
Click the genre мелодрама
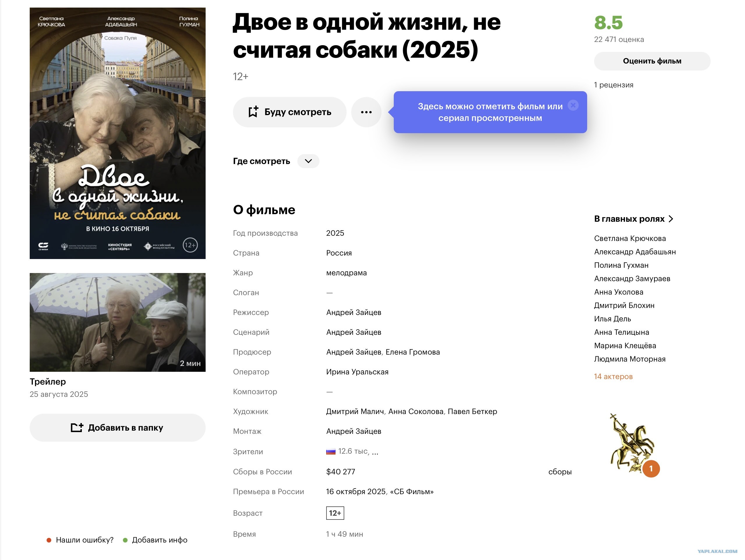click(x=346, y=273)
